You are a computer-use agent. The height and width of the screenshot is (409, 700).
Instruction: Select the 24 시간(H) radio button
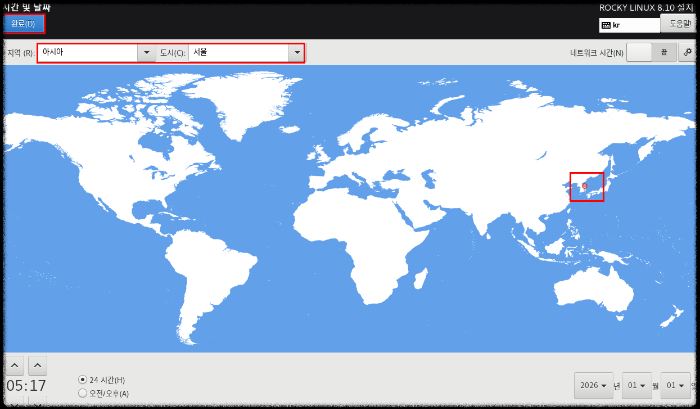[82, 380]
